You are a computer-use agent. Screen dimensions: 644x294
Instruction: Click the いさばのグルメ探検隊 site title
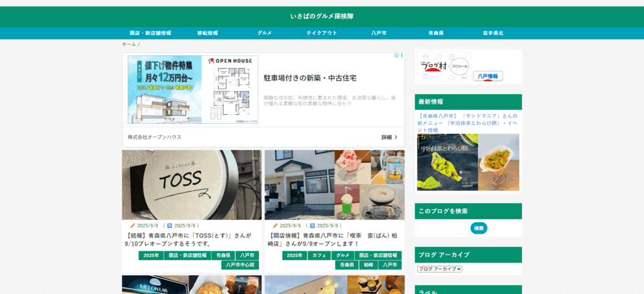322,16
